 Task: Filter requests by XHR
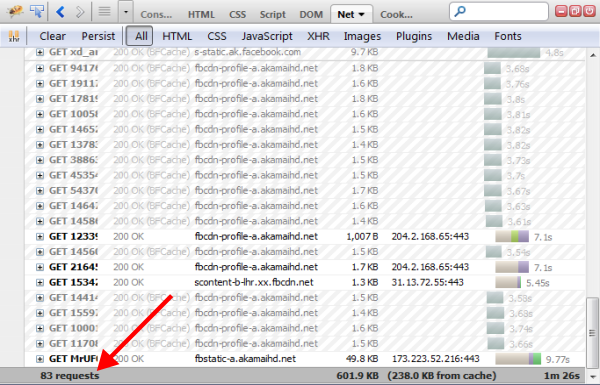[x=318, y=36]
